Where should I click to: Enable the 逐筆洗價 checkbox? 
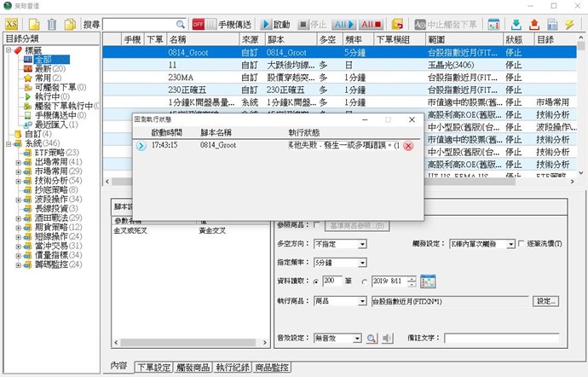pyautogui.click(x=522, y=244)
